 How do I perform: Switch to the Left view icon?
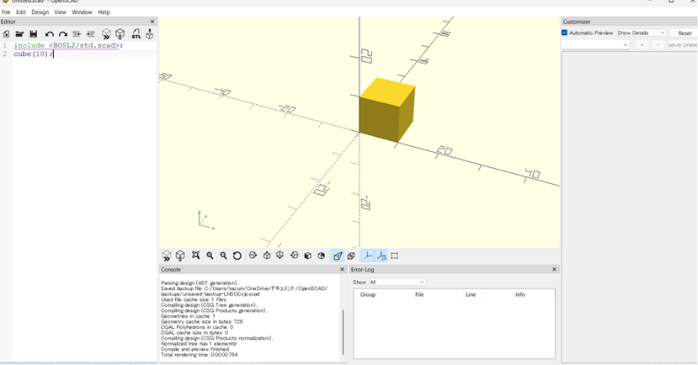(x=294, y=256)
